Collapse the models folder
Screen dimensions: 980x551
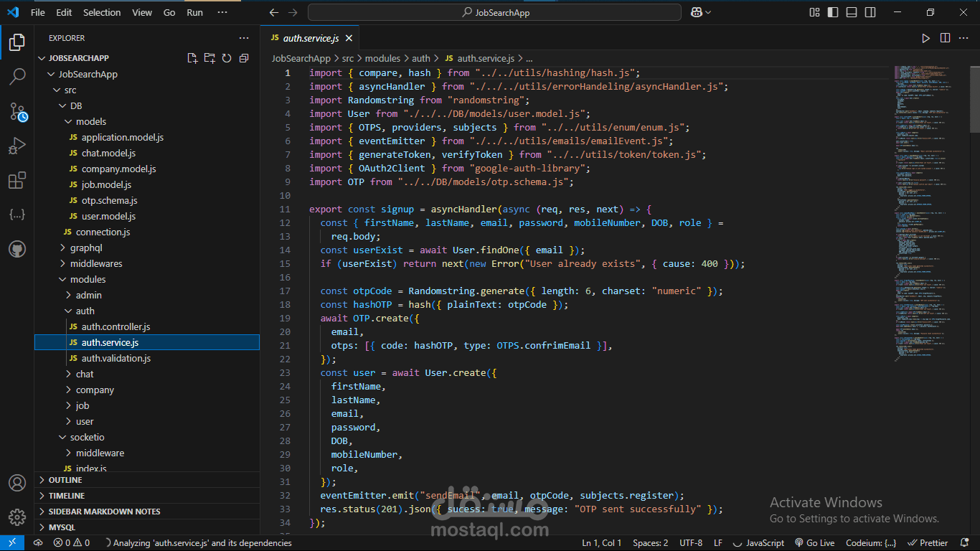[91, 121]
